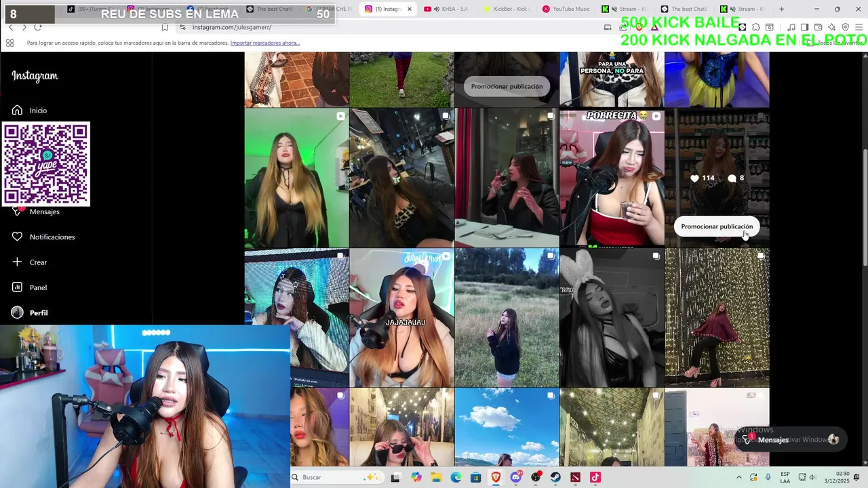The width and height of the screenshot is (868, 488).
Task: Click the Brave browser taskbar icon
Action: click(496, 477)
